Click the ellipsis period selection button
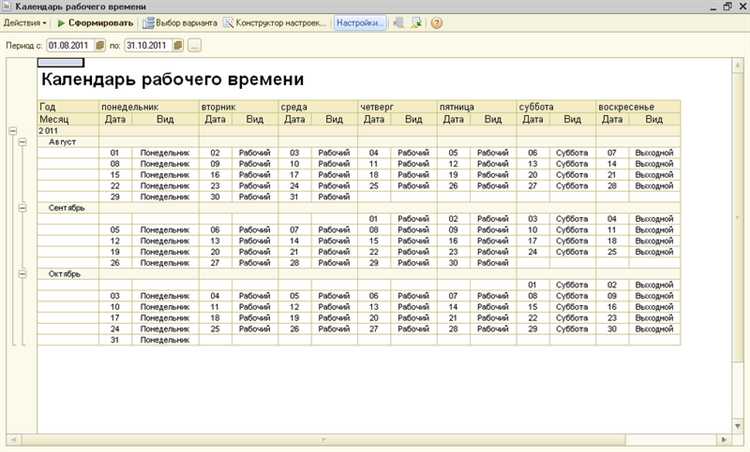The image size is (750, 452). pyautogui.click(x=194, y=45)
